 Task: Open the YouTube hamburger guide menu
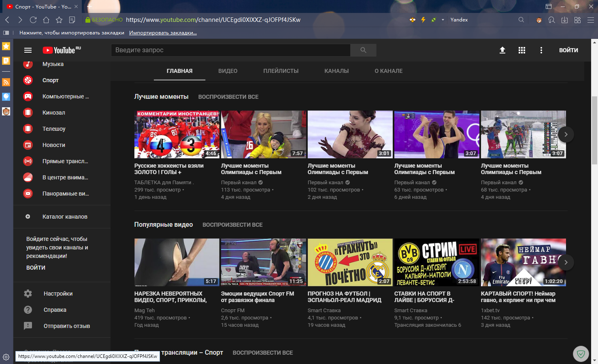28,50
